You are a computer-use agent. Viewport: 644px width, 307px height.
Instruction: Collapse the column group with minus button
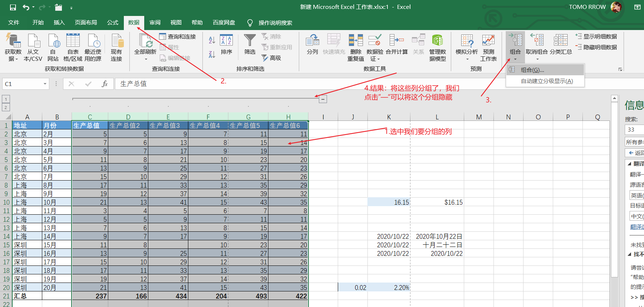click(x=323, y=99)
